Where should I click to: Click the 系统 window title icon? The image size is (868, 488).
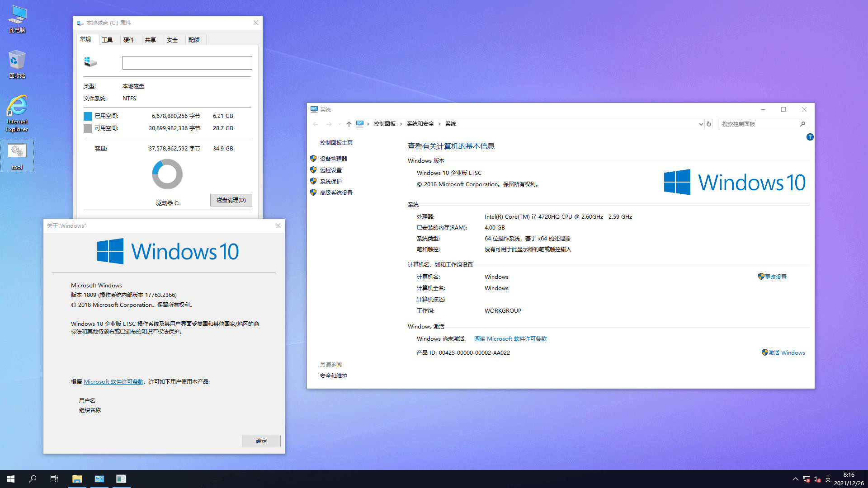[x=314, y=109]
